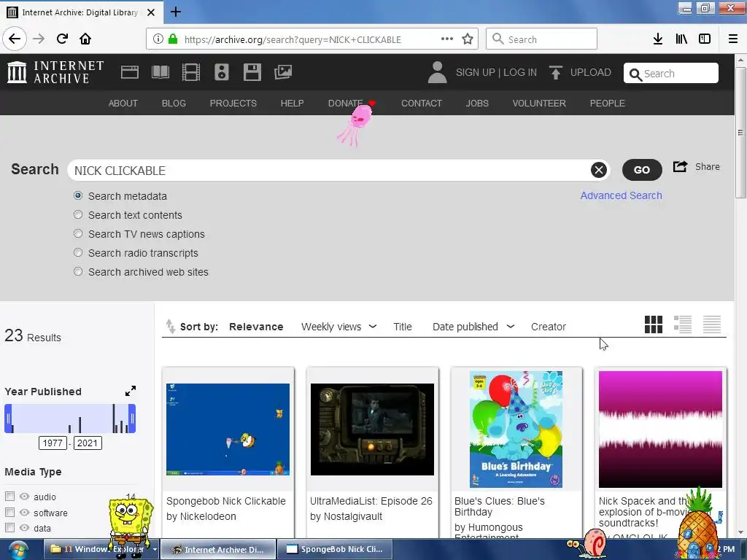747x560 pixels.
Task: Open the HELP menu item
Action: pyautogui.click(x=292, y=104)
